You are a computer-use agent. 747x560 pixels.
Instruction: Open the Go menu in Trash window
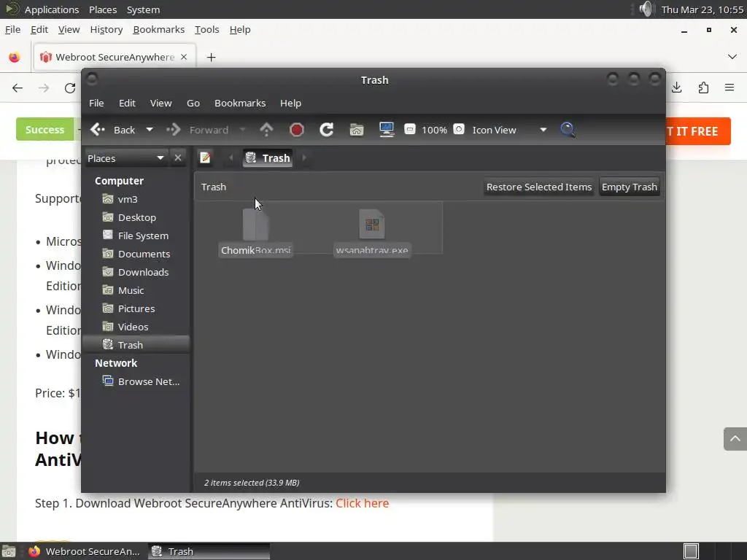(193, 103)
